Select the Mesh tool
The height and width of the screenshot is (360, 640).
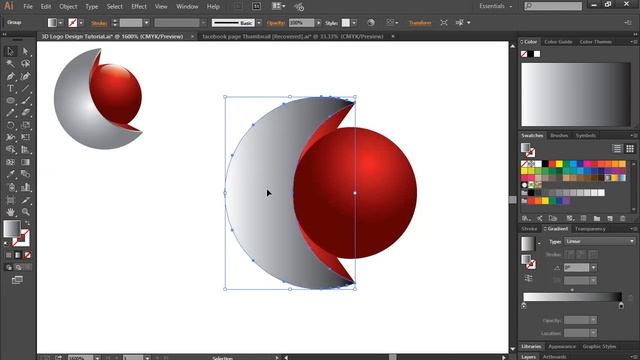pos(10,162)
